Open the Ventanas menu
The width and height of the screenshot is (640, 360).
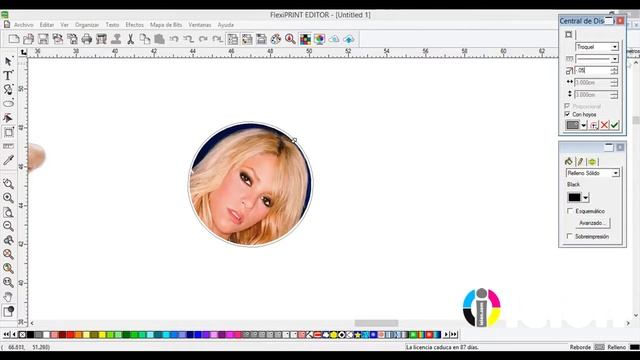pyautogui.click(x=200, y=25)
